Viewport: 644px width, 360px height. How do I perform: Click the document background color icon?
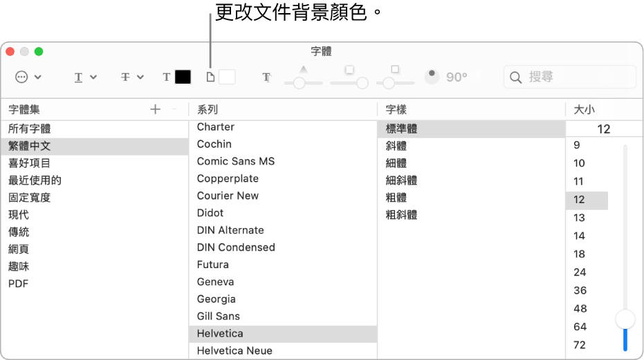coord(210,77)
